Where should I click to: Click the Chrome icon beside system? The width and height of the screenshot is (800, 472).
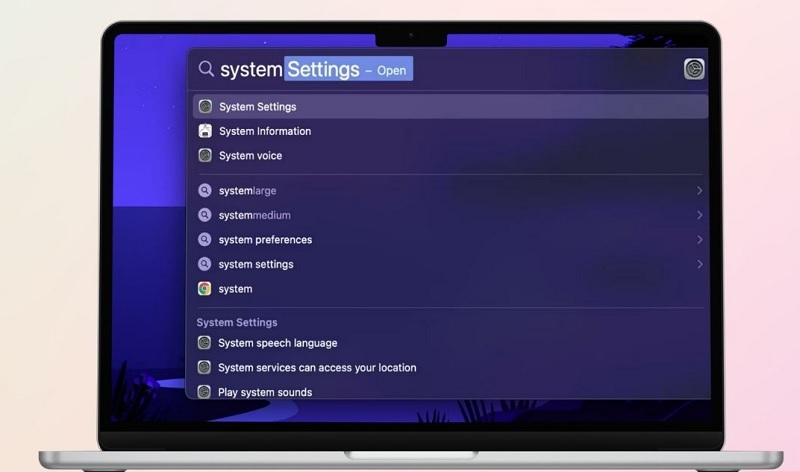[205, 289]
